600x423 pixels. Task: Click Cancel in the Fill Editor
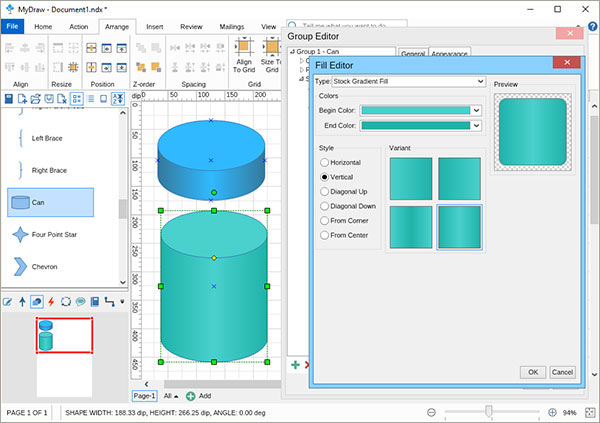pos(562,371)
